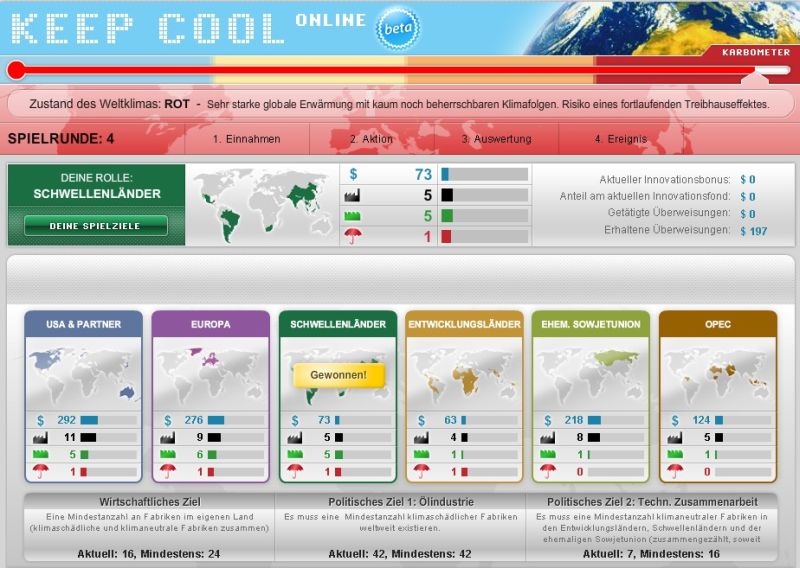800x568 pixels.
Task: Click the green factory icon in role stats
Action: (x=352, y=216)
